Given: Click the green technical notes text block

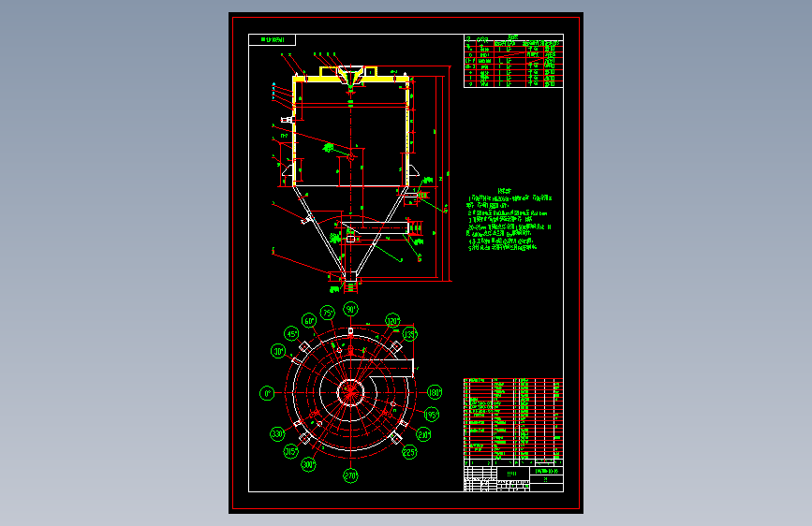Looking at the screenshot, I should click(x=509, y=220).
